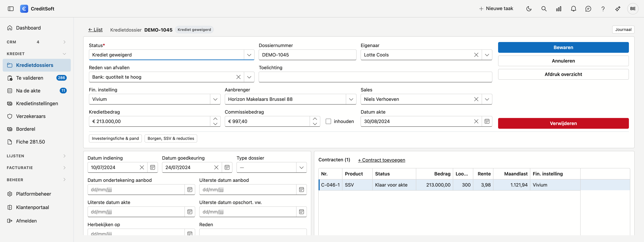Open Borgen, SSV & reducties tab

point(171,138)
